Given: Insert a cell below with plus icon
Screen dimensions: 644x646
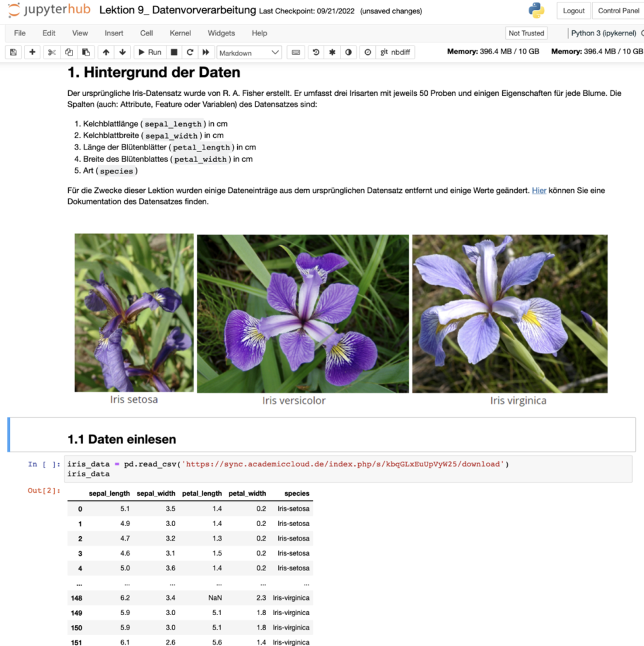Looking at the screenshot, I should pos(32,52).
